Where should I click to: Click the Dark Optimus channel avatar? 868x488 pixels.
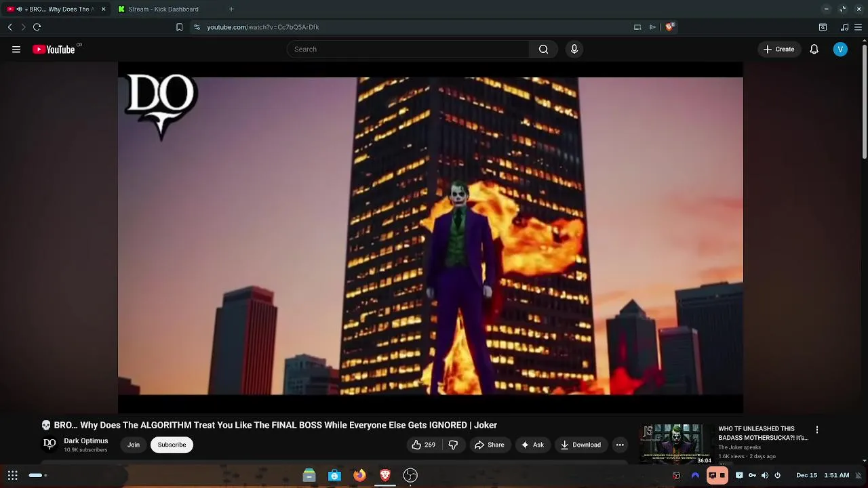50,444
